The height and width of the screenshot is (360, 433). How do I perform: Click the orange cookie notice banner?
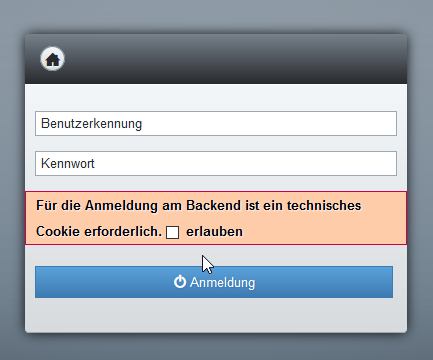coord(216,218)
